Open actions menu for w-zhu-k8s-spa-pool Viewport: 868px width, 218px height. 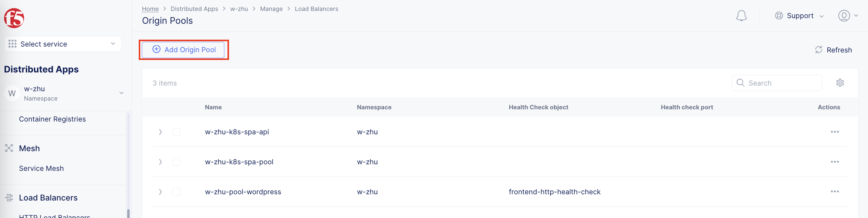click(834, 162)
